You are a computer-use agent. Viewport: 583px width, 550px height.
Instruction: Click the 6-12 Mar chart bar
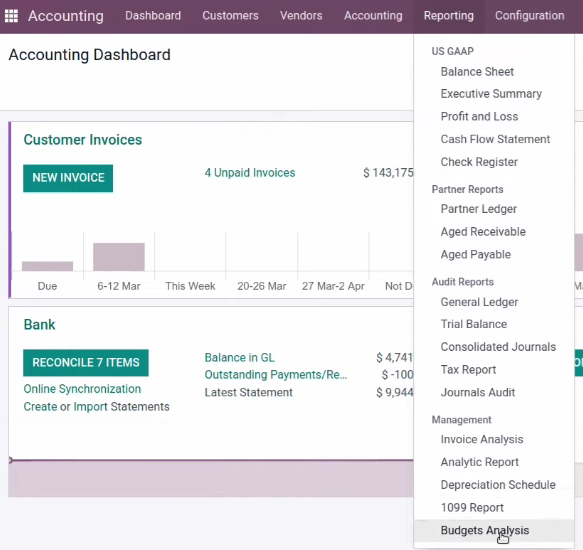(119, 257)
